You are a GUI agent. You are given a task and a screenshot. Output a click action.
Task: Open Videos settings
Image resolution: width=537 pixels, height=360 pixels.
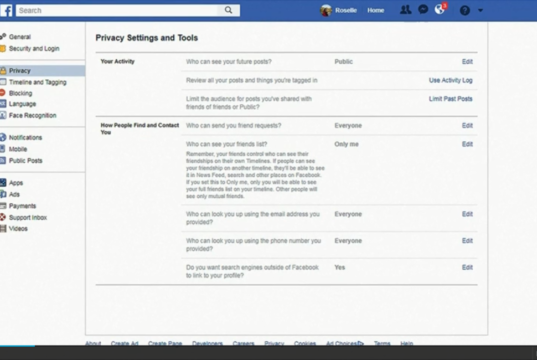[x=18, y=228]
